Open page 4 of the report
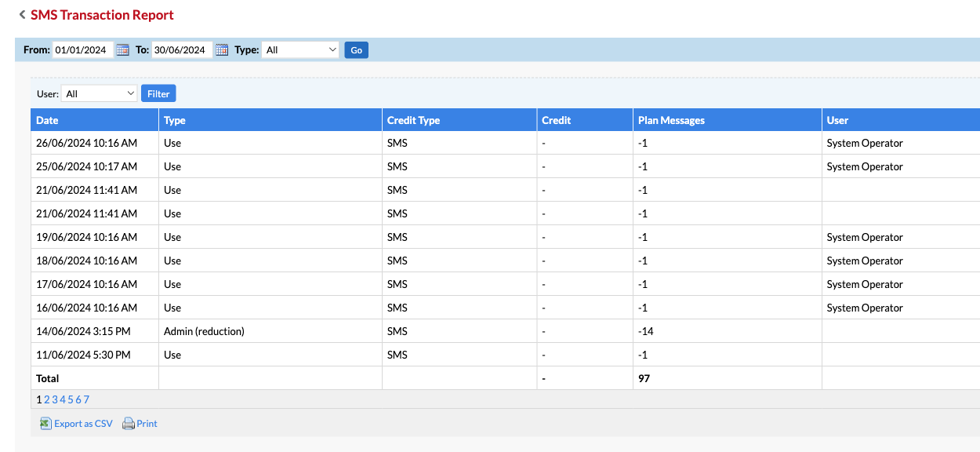The height and width of the screenshot is (452, 980). tap(63, 399)
